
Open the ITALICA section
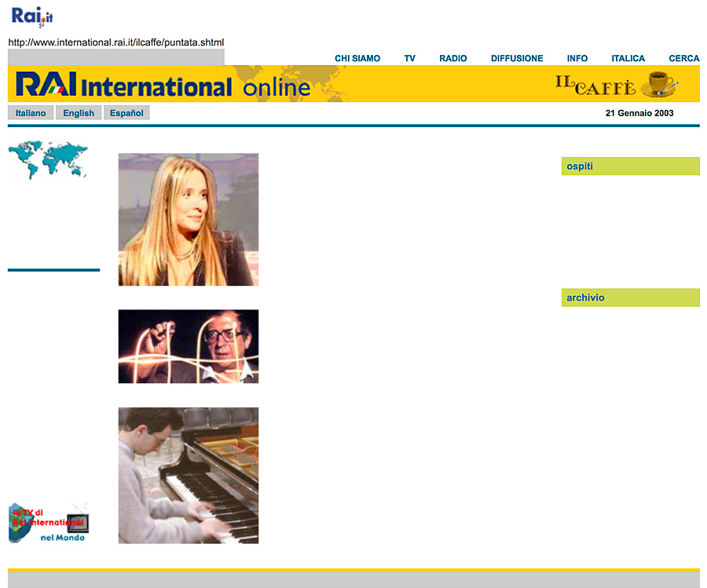(x=628, y=59)
